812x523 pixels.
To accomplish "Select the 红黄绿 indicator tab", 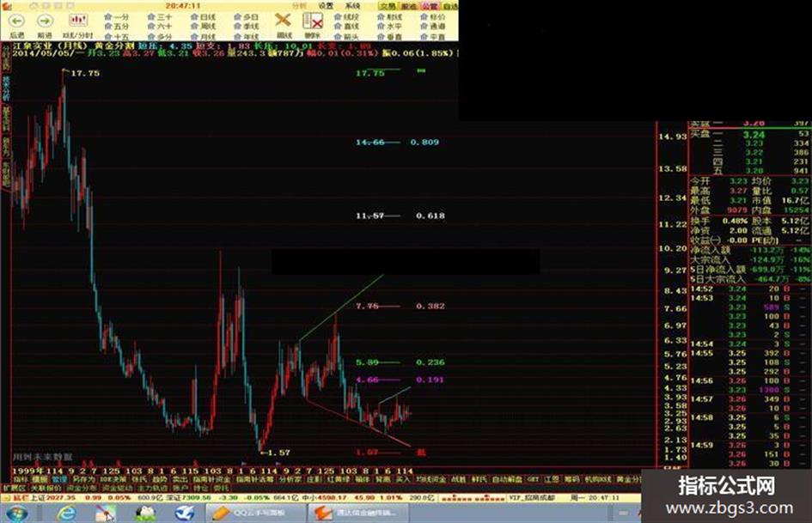I will click(x=339, y=479).
